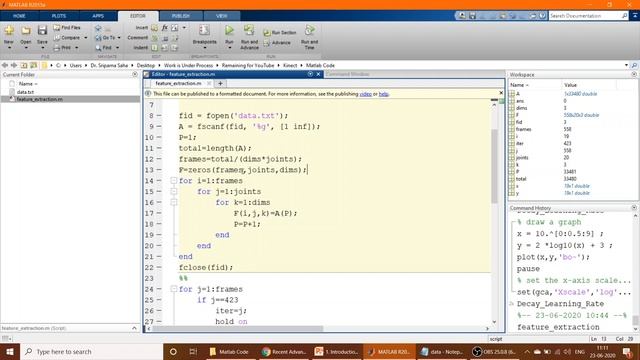Switch to the PUBLISH tab
The height and width of the screenshot is (360, 640).
coord(180,16)
